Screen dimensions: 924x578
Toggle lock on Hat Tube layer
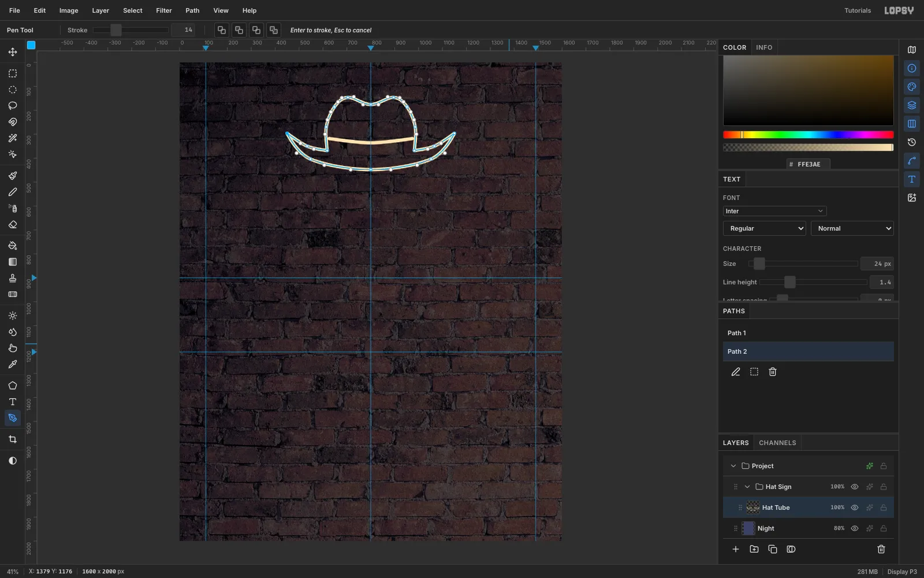coord(884,507)
